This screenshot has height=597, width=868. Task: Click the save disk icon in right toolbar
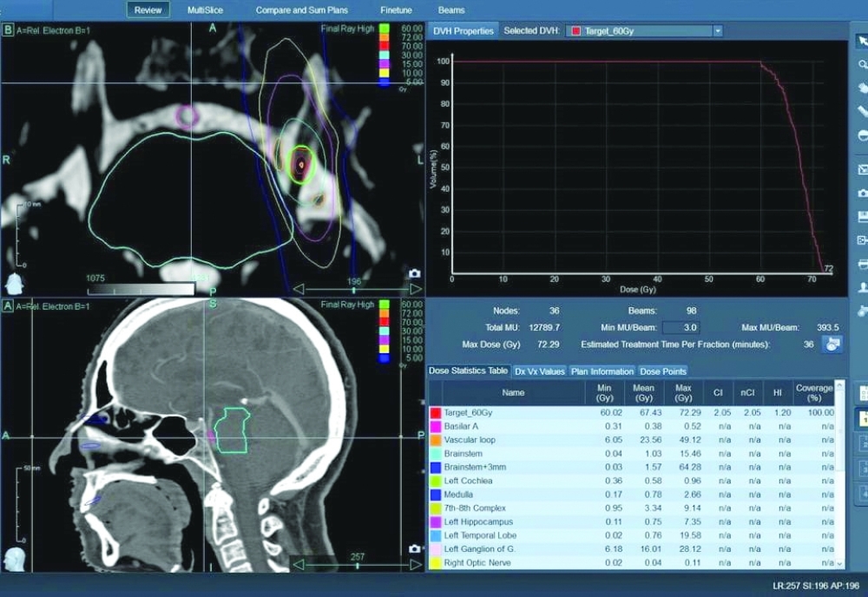click(x=861, y=216)
